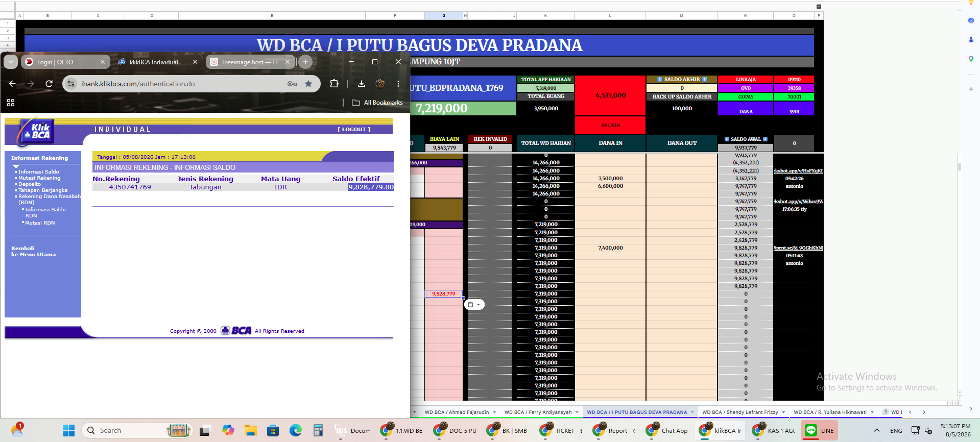Image resolution: width=980 pixels, height=442 pixels.
Task: Select the Saldo Efektif value 9,828,779.00
Action: point(371,187)
